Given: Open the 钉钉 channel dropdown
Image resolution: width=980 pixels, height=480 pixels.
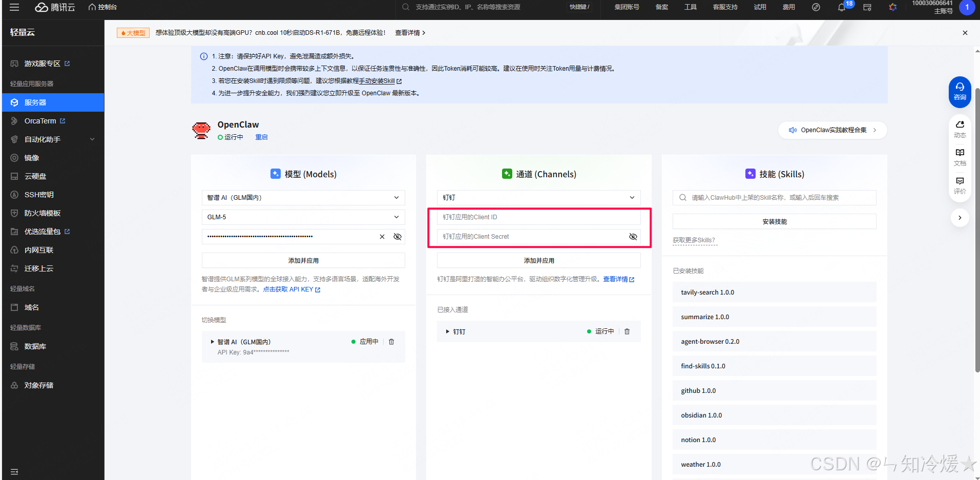Looking at the screenshot, I should click(x=538, y=198).
